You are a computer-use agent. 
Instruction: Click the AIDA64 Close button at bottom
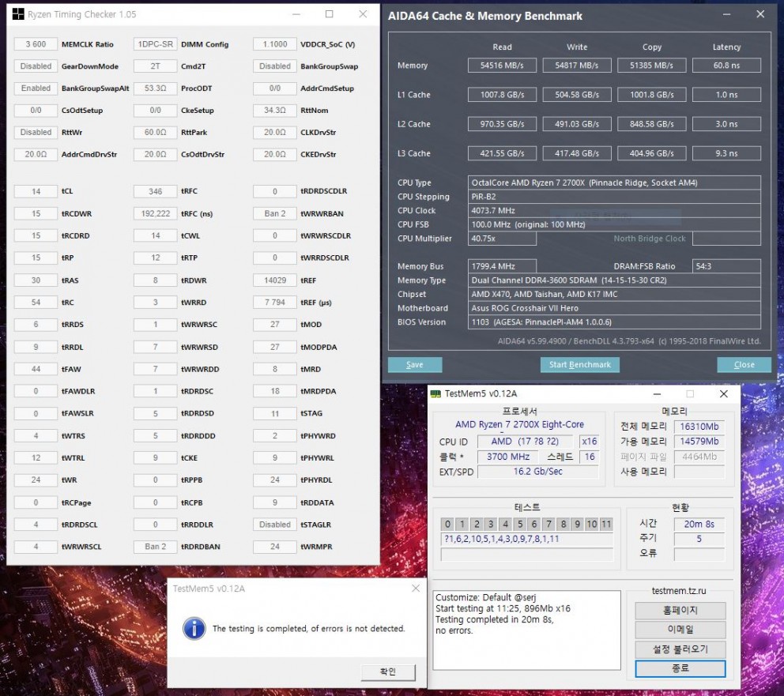coord(744,365)
